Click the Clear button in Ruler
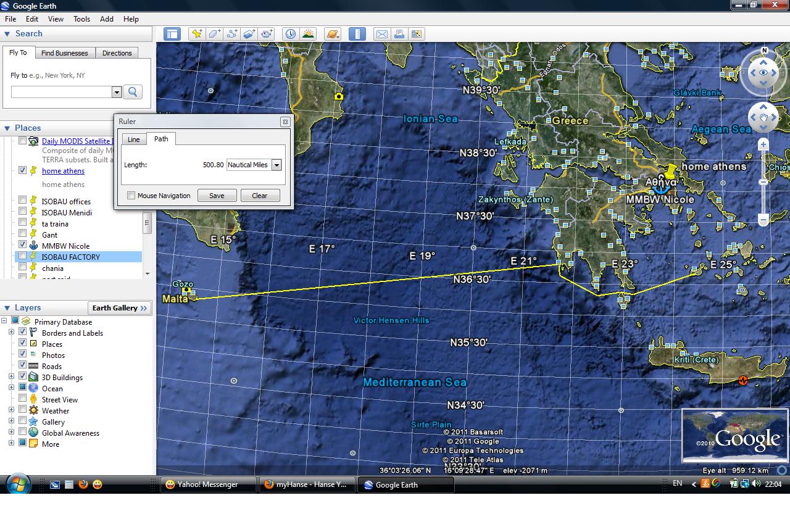This screenshot has height=532, width=790. [259, 196]
